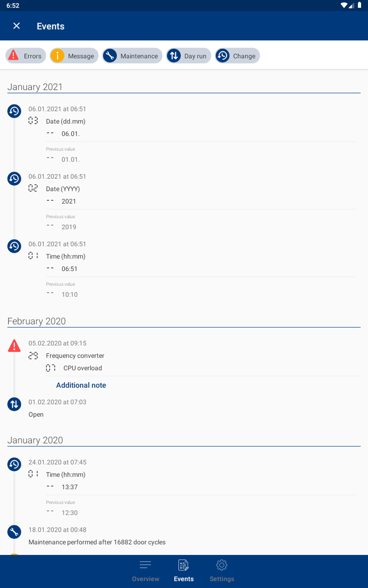Click the Wi-Fi status bar icon
368x588 pixels.
(344, 5)
